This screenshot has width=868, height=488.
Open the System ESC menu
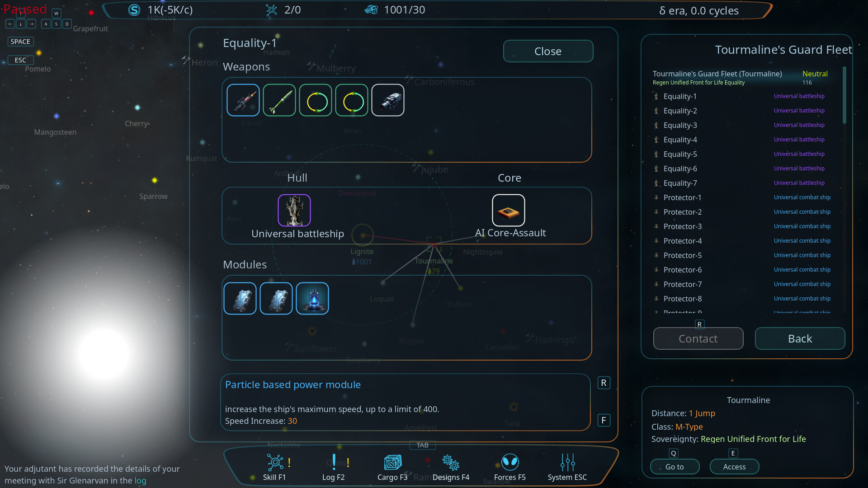(567, 467)
